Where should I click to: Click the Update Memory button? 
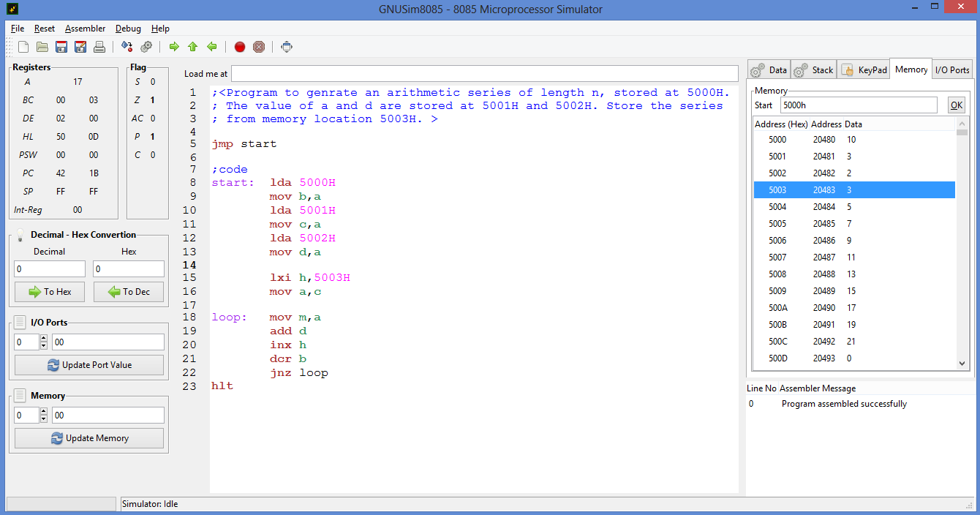[89, 438]
